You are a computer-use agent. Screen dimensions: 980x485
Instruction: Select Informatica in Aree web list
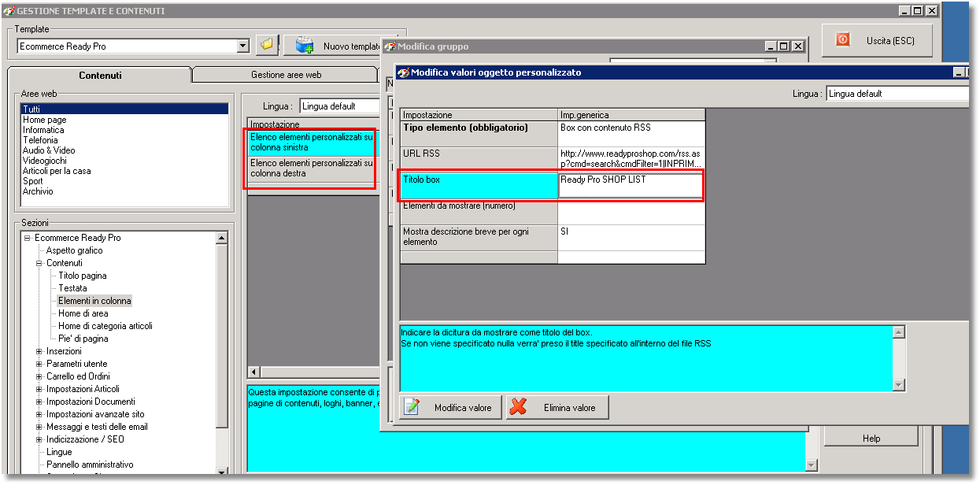coord(43,130)
